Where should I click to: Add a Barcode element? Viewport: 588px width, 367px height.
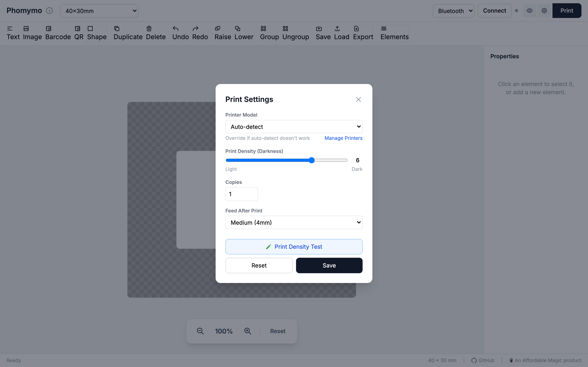pos(58,33)
